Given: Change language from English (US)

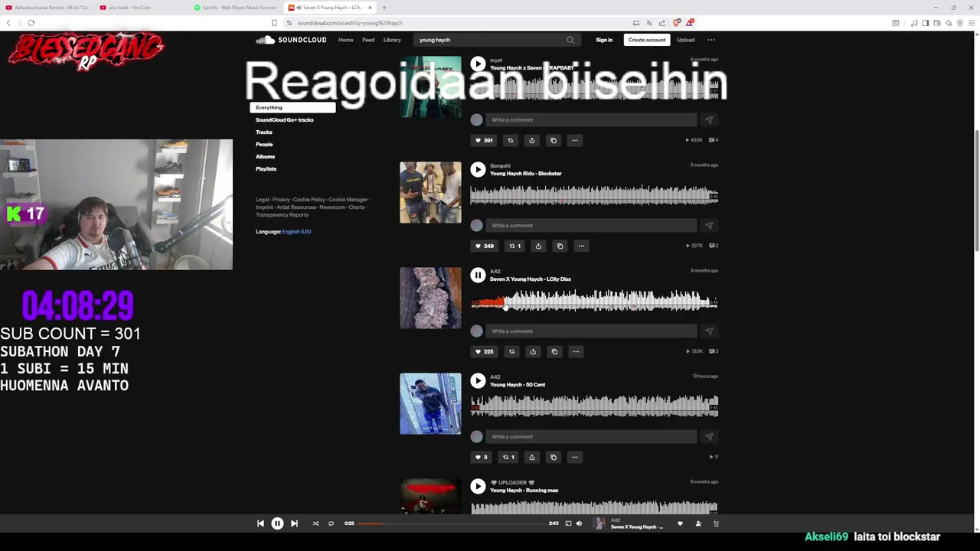Looking at the screenshot, I should coord(296,232).
